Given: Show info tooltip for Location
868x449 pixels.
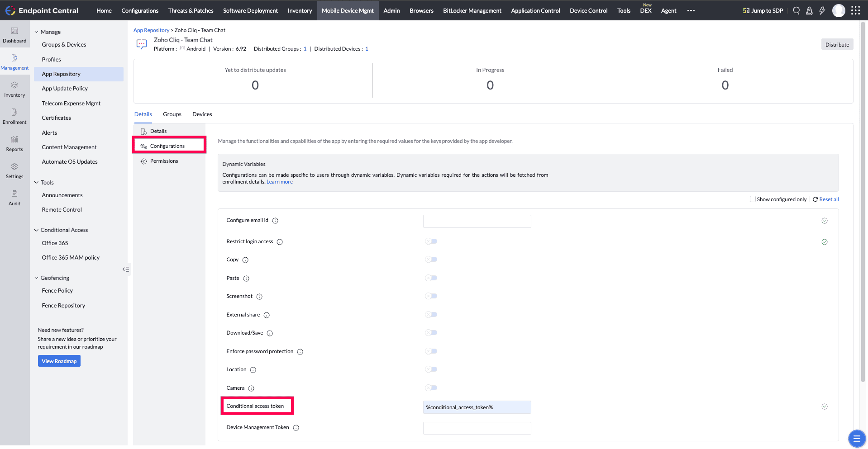Looking at the screenshot, I should 253,370.
